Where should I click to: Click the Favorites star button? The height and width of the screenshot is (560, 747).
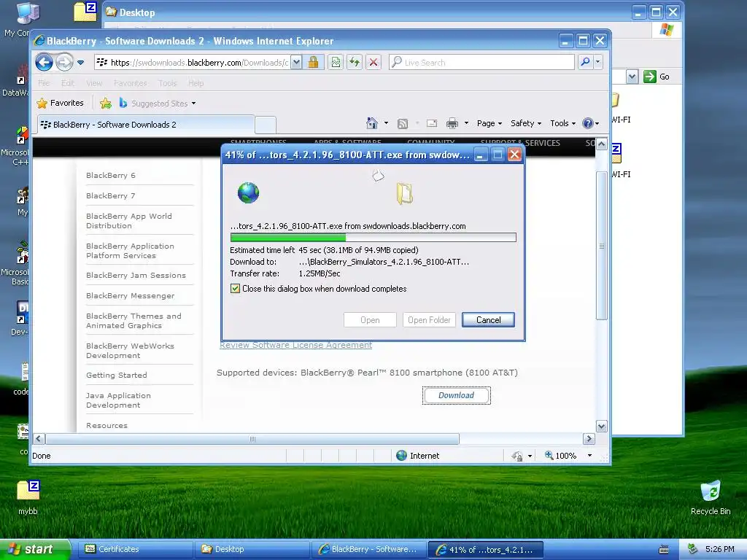(x=60, y=103)
